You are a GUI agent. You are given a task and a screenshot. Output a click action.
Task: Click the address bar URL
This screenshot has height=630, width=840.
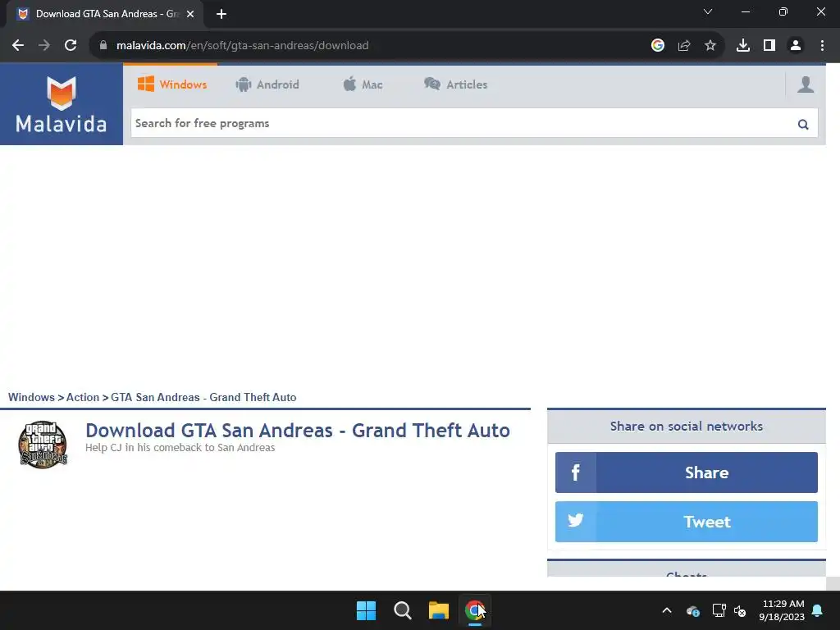coord(242,46)
